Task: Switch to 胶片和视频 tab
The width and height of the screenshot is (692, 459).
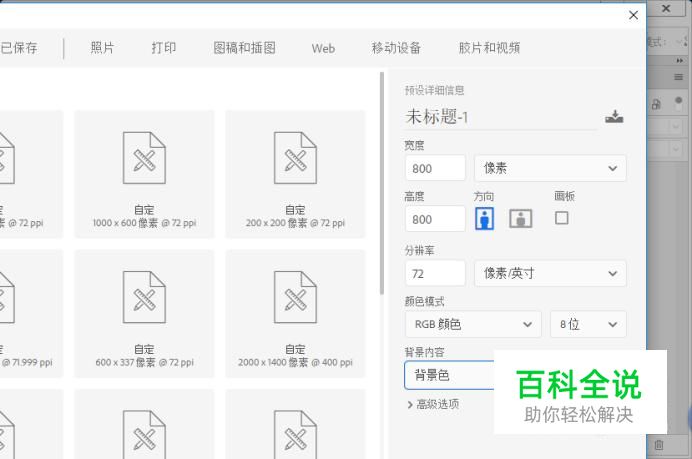Action: (x=489, y=48)
